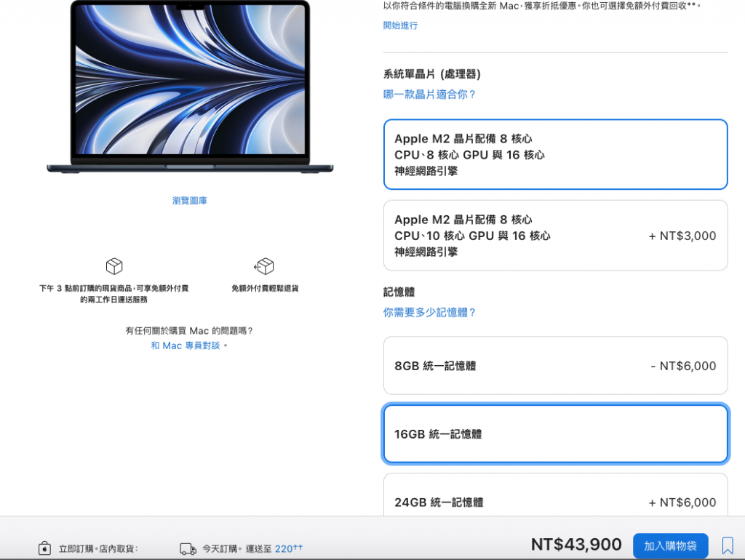This screenshot has width=745, height=560.
Task: Click the 系統單晶片 (處理器) heading
Action: [x=432, y=74]
